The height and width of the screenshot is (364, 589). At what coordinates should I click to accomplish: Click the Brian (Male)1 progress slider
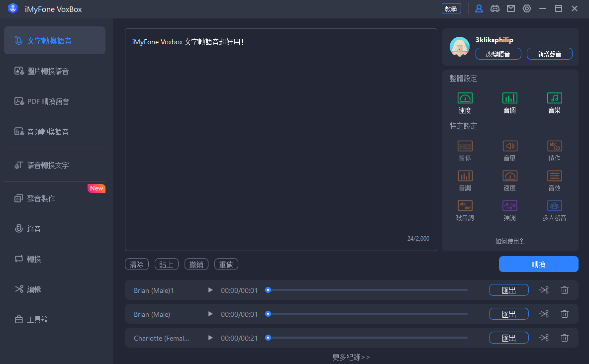pyautogui.click(x=367, y=290)
